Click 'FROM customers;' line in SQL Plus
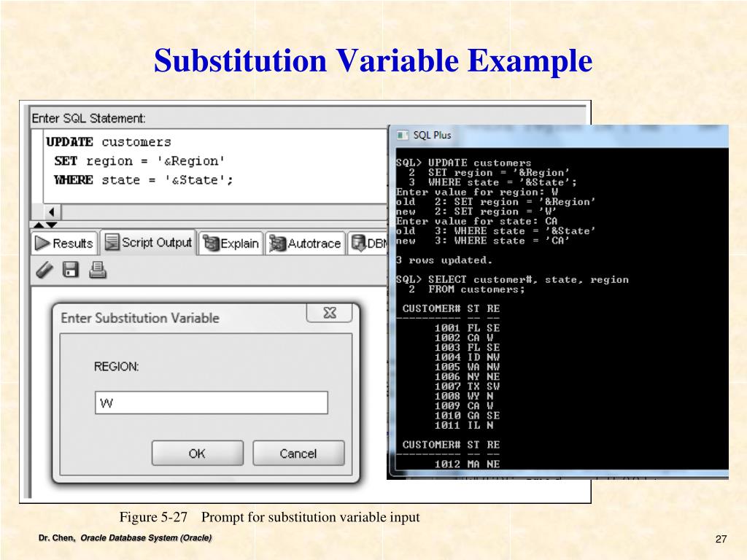 [x=476, y=289]
